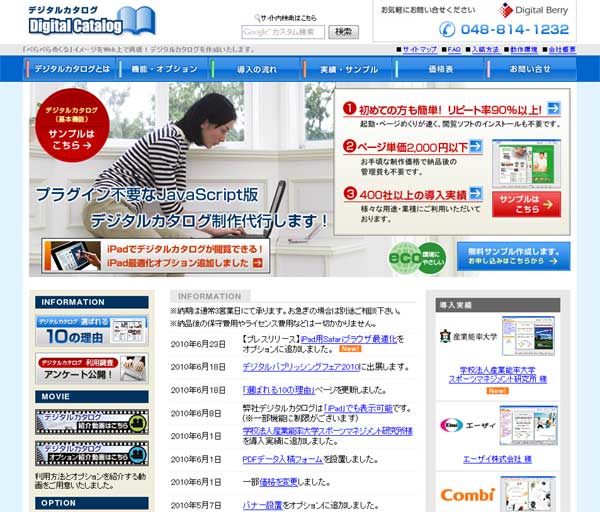Image resolution: width=600 pixels, height=512 pixels.
Task: Click the 産業能率大学 catalog screenshot thumbnail
Action: coord(528,336)
